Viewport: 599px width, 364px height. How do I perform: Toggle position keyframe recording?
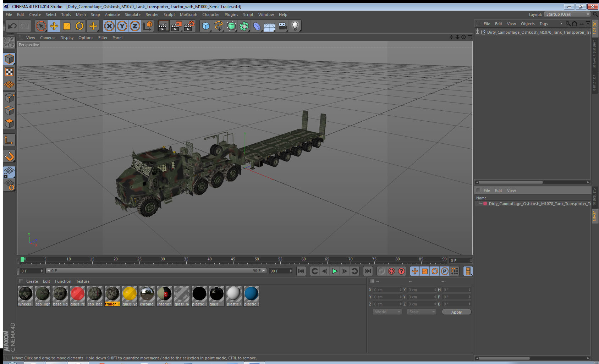click(414, 271)
